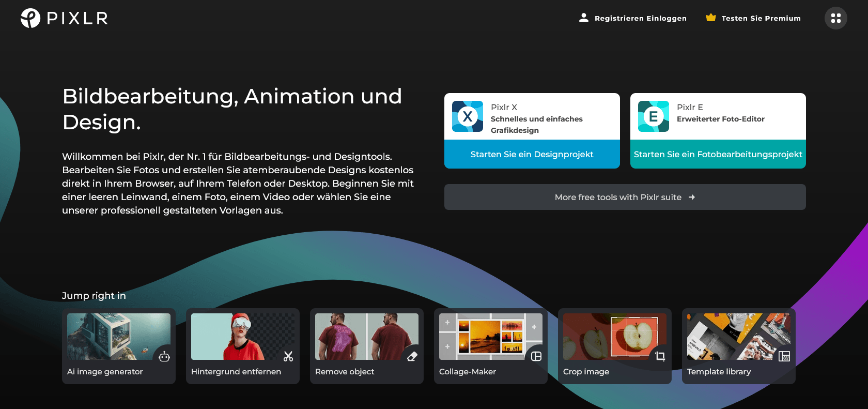Viewport: 868px width, 409px height.
Task: Open the Ai image generator thumbnail
Action: click(x=119, y=337)
